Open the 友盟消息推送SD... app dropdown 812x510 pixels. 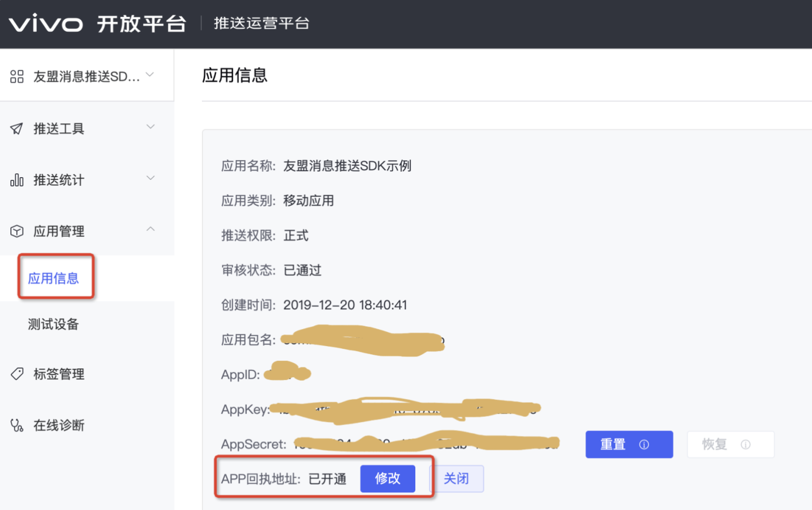tap(87, 76)
